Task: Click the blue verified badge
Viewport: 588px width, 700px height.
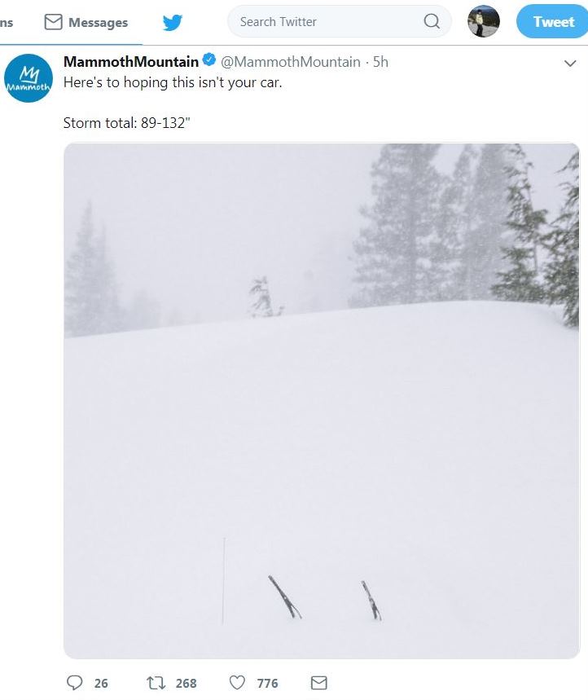Action: pos(208,61)
